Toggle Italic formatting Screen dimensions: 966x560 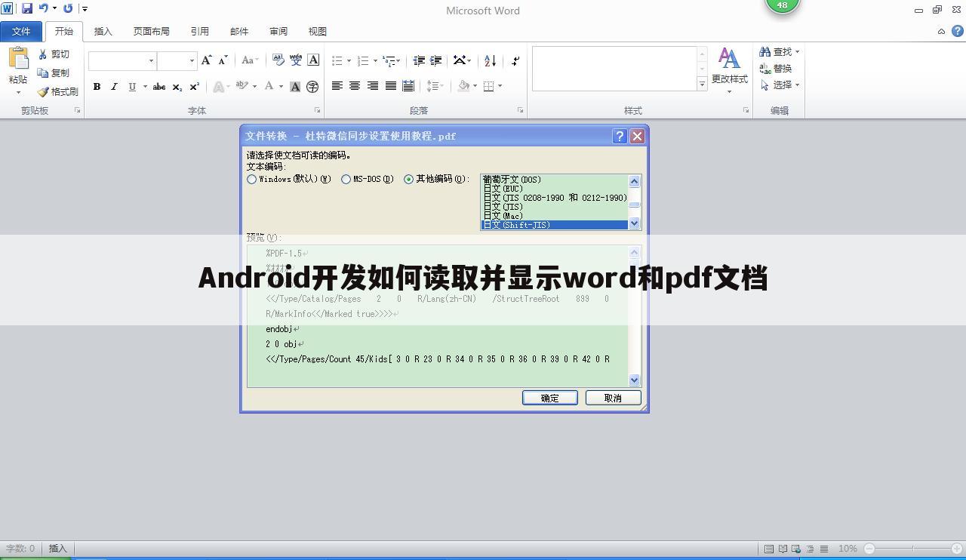click(114, 86)
